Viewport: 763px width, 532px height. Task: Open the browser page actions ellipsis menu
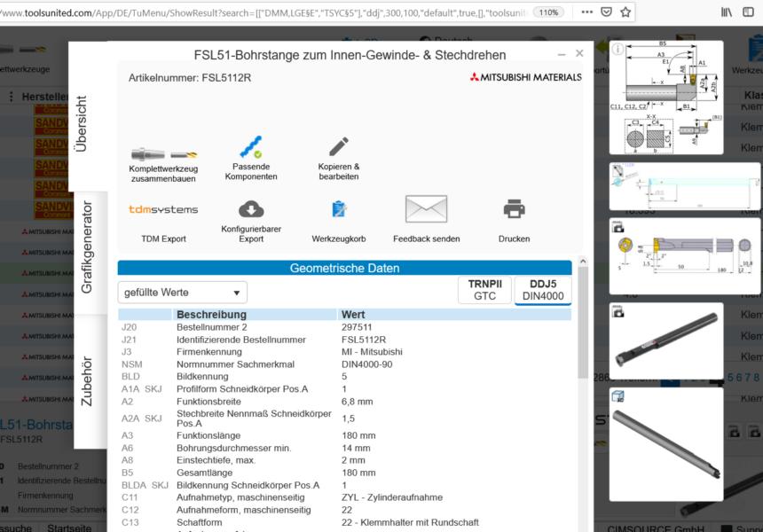pos(587,12)
